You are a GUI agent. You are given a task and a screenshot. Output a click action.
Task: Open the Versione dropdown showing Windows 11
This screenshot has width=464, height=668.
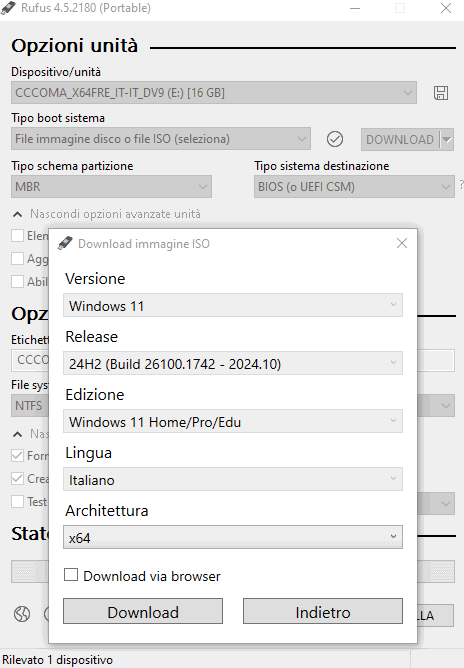pos(233,305)
